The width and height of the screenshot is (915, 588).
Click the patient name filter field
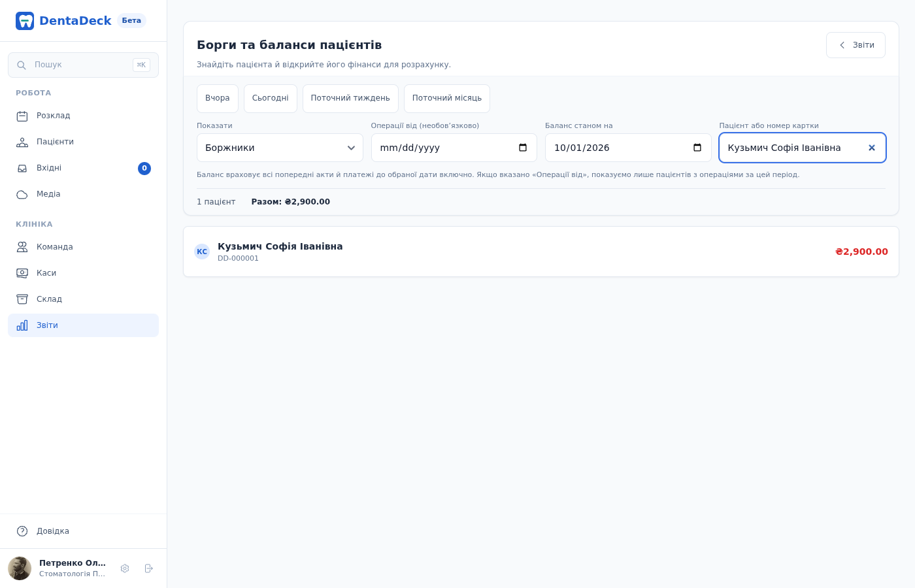coord(803,148)
